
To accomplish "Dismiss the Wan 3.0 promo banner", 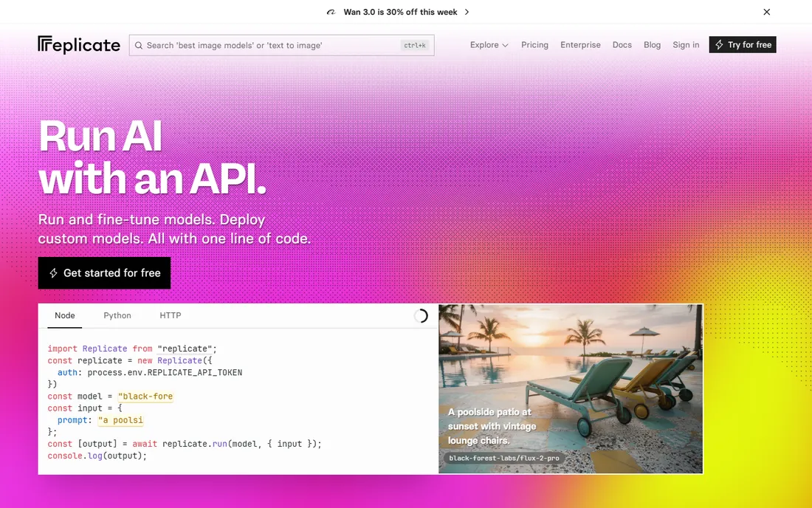I will [767, 12].
